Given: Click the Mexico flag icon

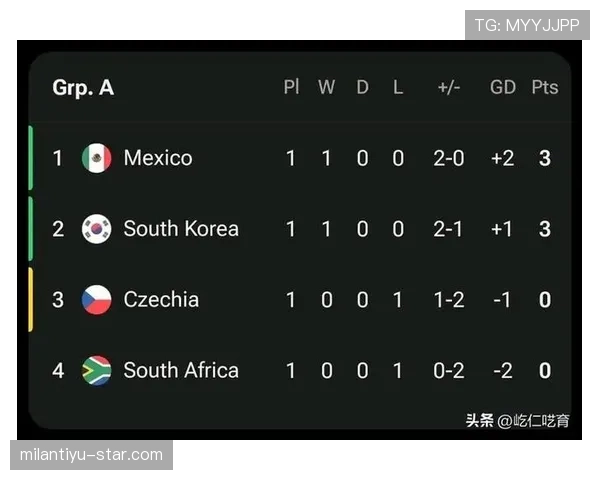Looking at the screenshot, I should pos(96,158).
